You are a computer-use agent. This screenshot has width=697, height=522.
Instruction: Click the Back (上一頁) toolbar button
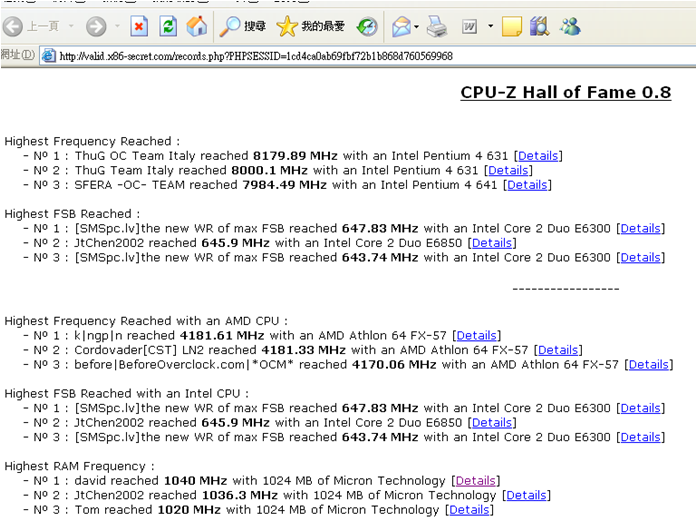click(32, 26)
